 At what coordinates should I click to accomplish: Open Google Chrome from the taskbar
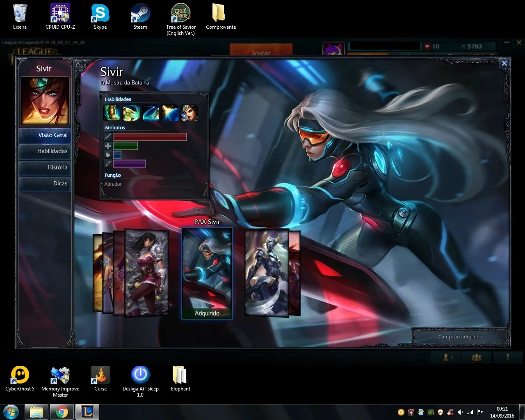coord(62,412)
